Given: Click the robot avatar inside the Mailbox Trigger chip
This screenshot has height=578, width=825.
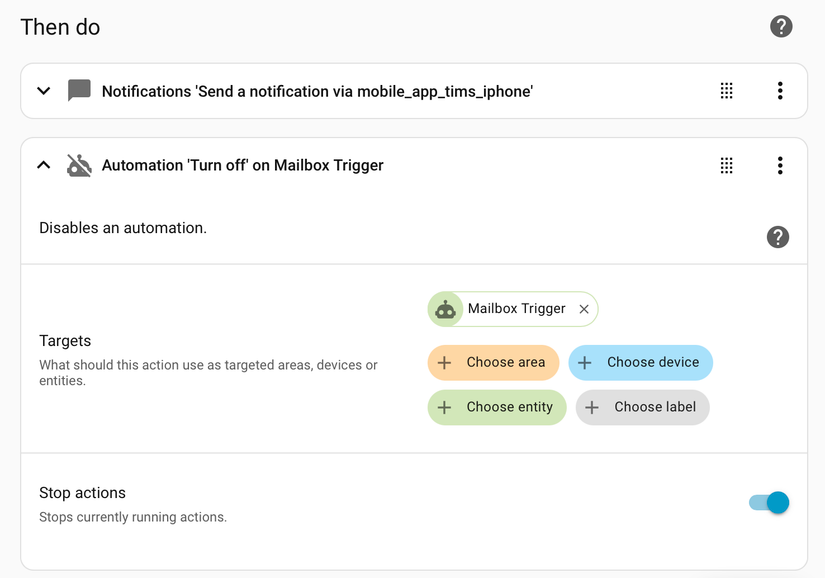Looking at the screenshot, I should click(x=445, y=309).
